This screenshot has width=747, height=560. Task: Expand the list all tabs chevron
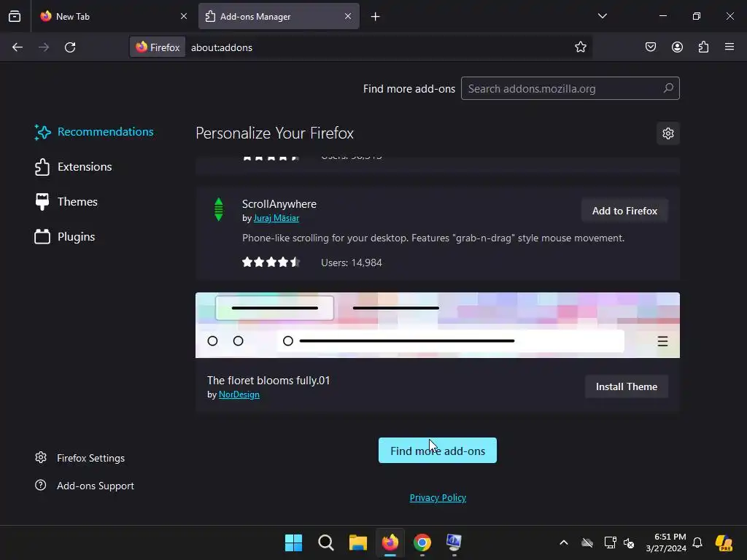[602, 16]
